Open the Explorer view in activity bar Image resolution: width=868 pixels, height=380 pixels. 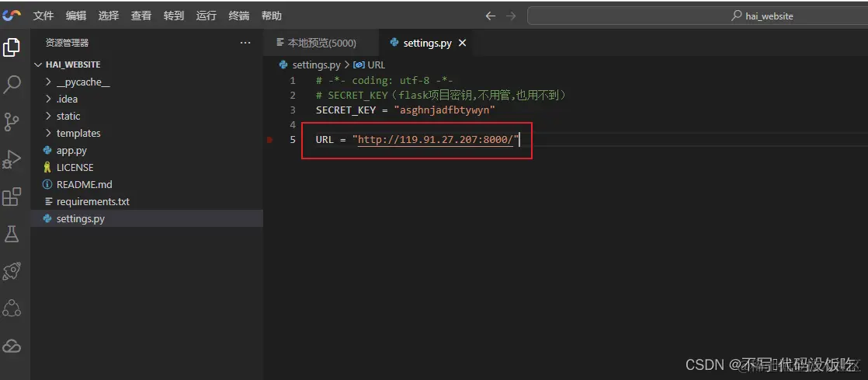click(12, 48)
